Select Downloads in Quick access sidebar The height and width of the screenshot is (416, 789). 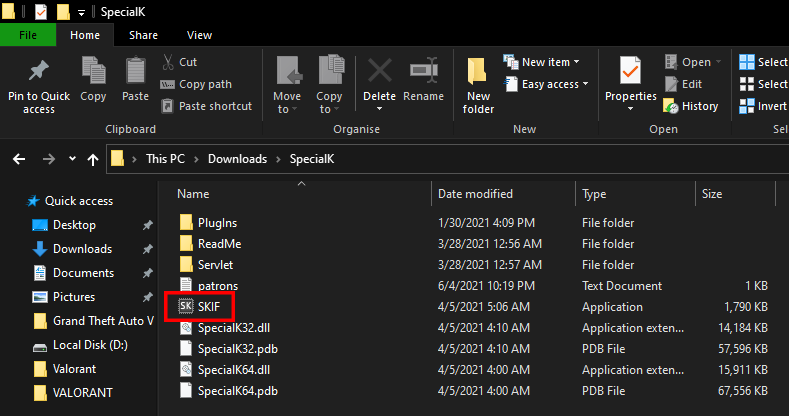[x=82, y=249]
